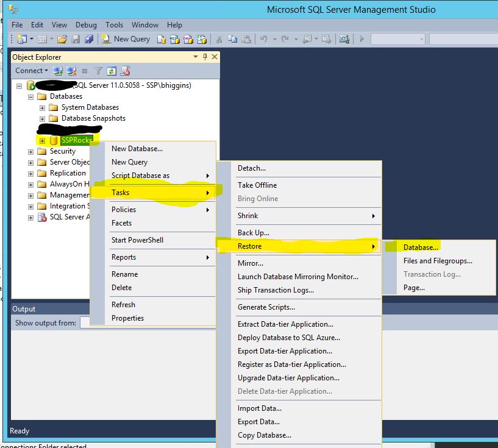Open the Undo history dropdown arrow
Screen dimensions: 498x448
275,40
